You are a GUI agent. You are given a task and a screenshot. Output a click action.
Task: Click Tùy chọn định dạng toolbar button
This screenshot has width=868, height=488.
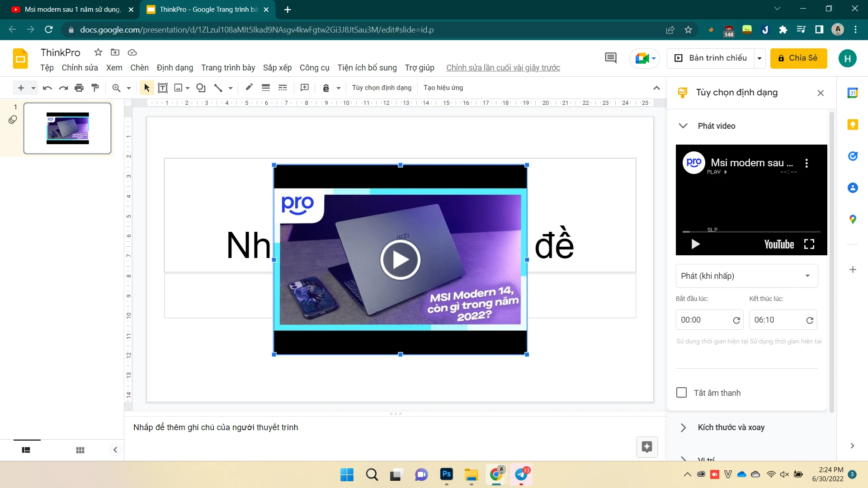tap(382, 88)
